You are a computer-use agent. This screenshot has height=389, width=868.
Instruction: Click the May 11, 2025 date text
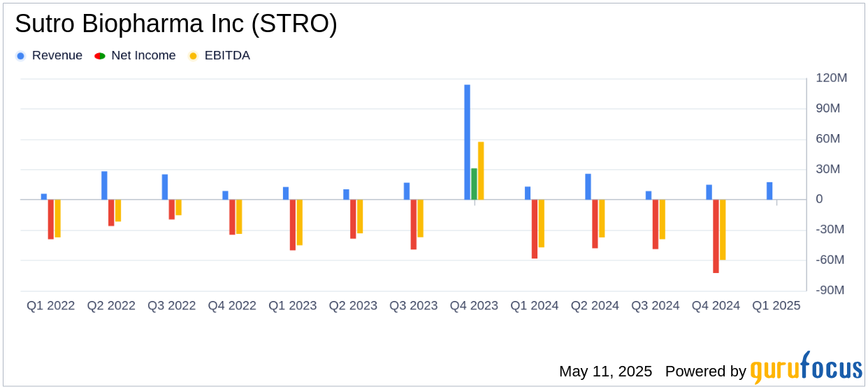pos(606,372)
